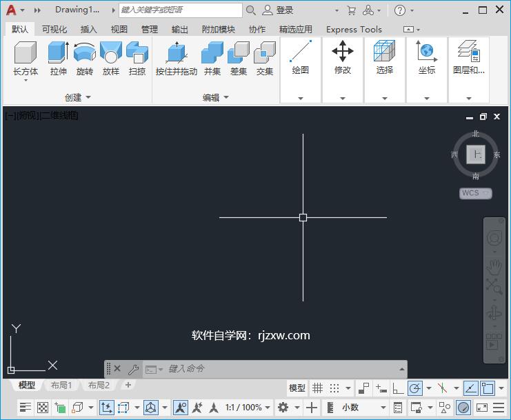Screen dimensions: 511x420
Task: Click the orbit tool in navigation bar
Action: click(x=494, y=313)
